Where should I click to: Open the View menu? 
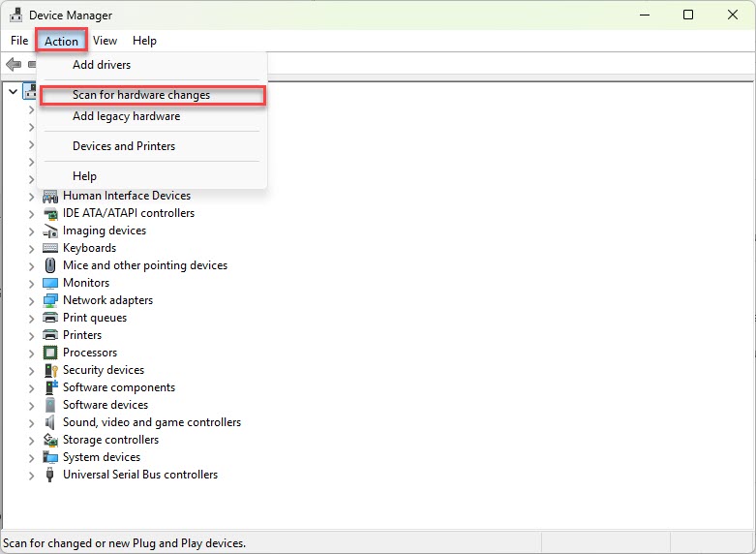(x=105, y=41)
